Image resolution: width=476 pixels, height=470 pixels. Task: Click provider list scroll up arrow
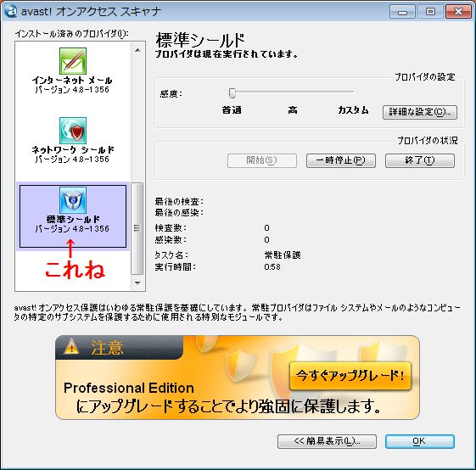pyautogui.click(x=137, y=50)
